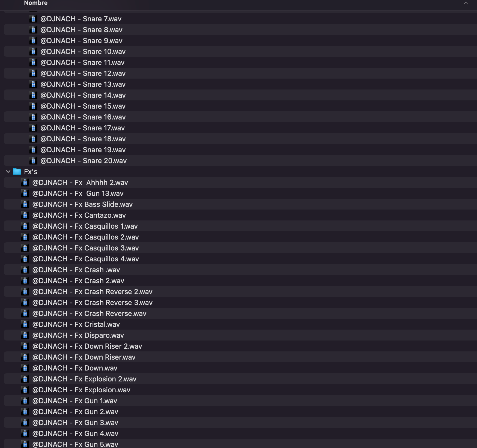477x448 pixels.
Task: Click the Fx Bass Slide.wav file icon
Action: click(x=25, y=204)
